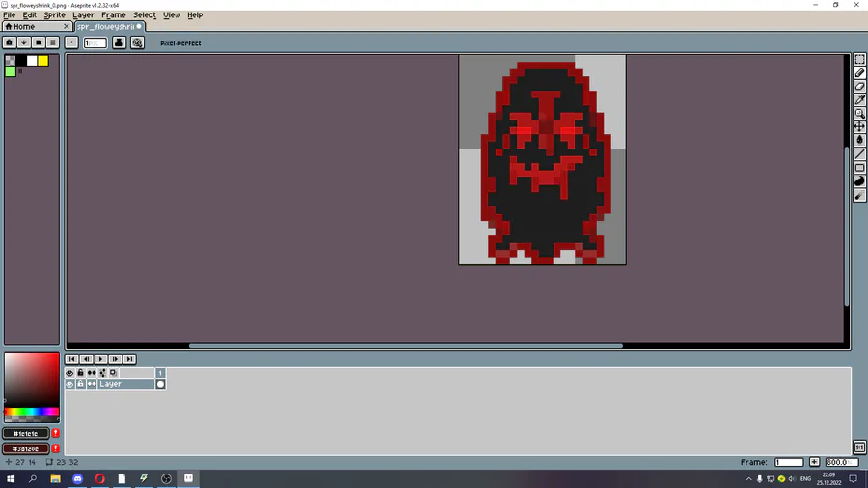Select the cel in frame 1

[160, 384]
